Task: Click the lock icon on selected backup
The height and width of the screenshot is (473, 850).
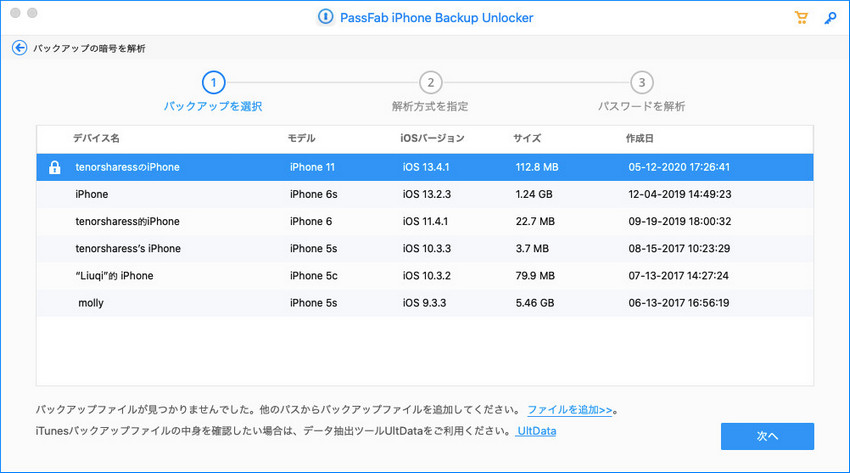Action: [55, 167]
